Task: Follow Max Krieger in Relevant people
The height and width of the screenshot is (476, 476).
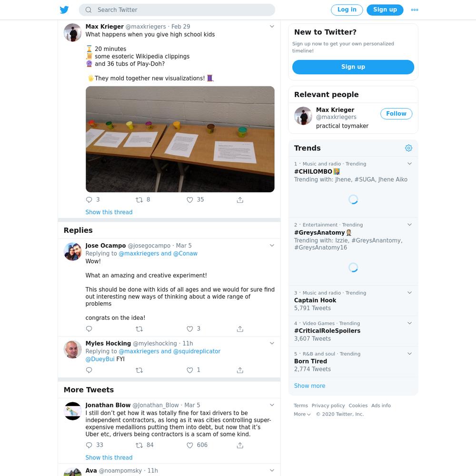Action: click(396, 114)
